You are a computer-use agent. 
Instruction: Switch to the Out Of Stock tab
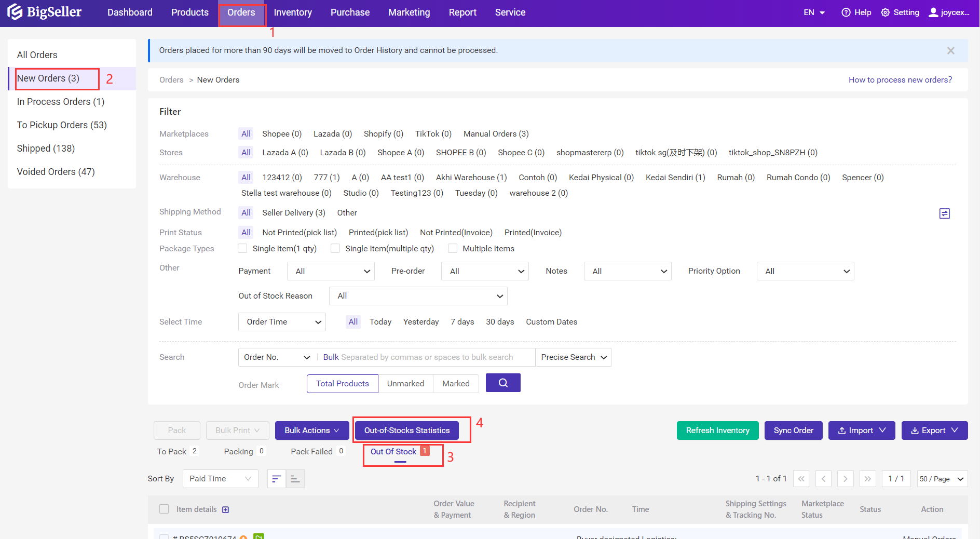[400, 452]
